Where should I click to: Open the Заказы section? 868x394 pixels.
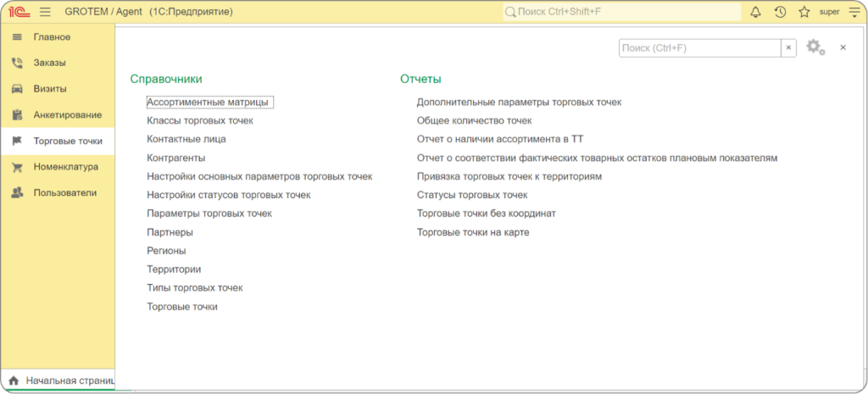pos(58,63)
